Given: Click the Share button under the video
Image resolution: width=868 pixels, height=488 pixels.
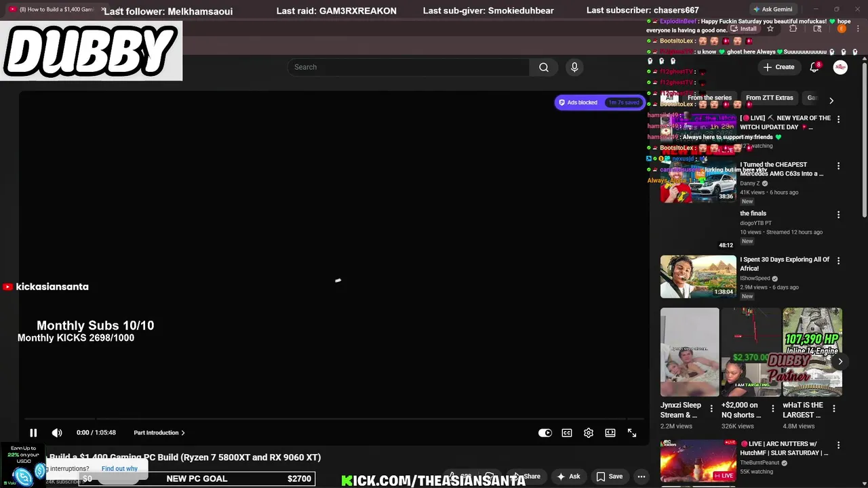Looking at the screenshot, I should [526, 476].
